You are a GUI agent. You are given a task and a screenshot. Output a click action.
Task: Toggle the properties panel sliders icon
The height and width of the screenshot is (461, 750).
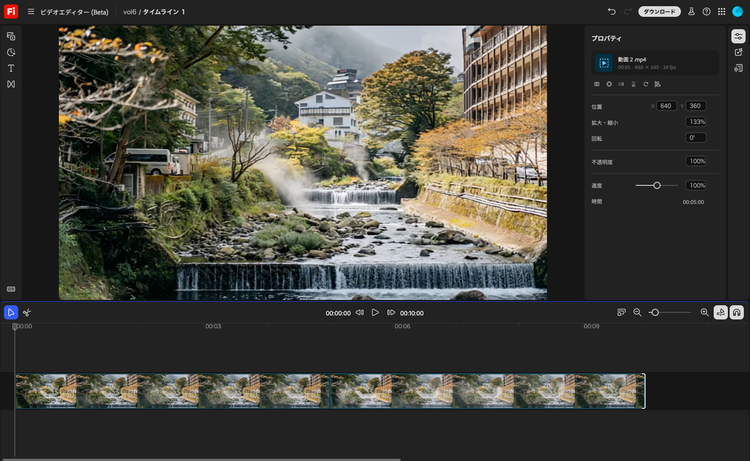(x=738, y=36)
